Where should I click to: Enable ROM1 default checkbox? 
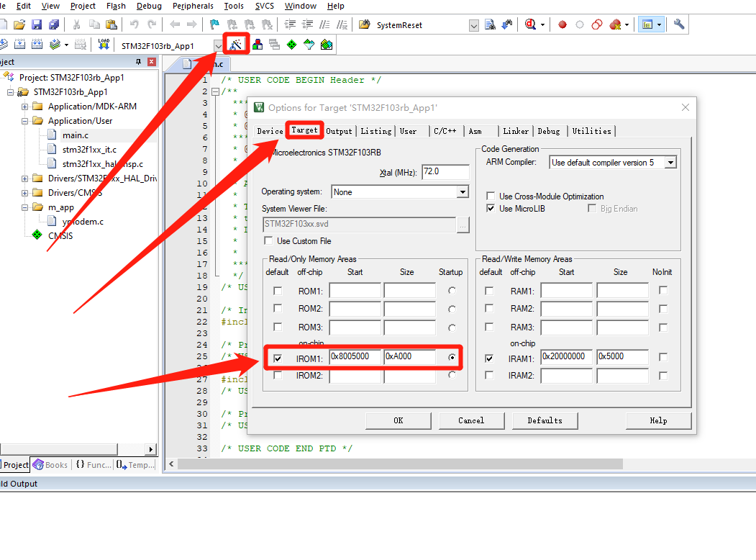pyautogui.click(x=278, y=291)
